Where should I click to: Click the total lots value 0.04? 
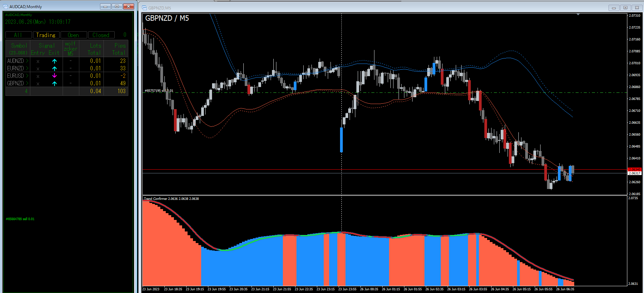click(x=96, y=91)
